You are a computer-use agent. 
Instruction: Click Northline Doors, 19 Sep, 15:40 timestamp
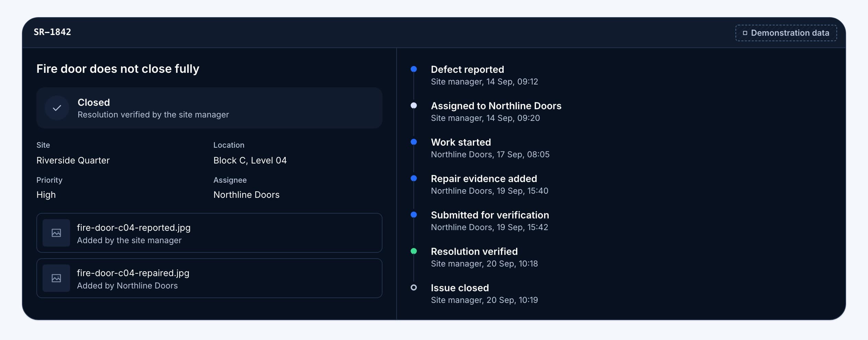[490, 191]
